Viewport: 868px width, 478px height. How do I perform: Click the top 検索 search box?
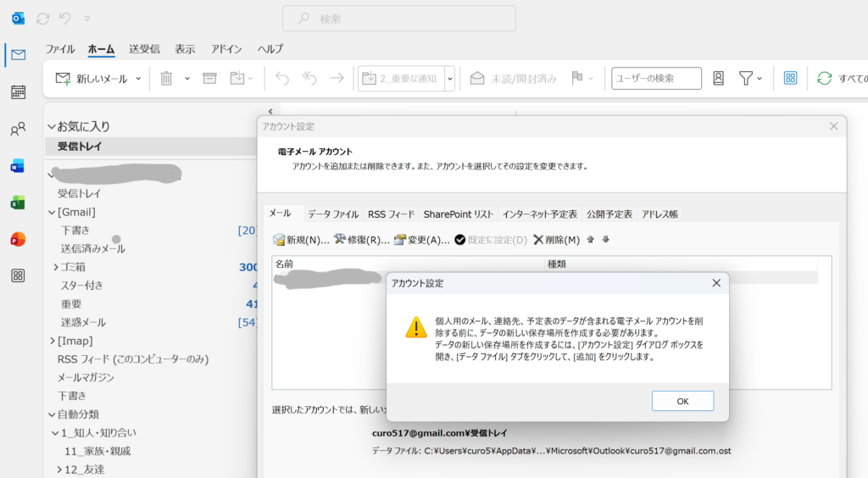(x=398, y=19)
